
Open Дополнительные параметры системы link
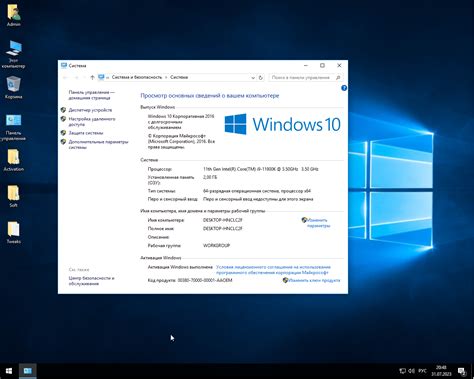[98, 144]
